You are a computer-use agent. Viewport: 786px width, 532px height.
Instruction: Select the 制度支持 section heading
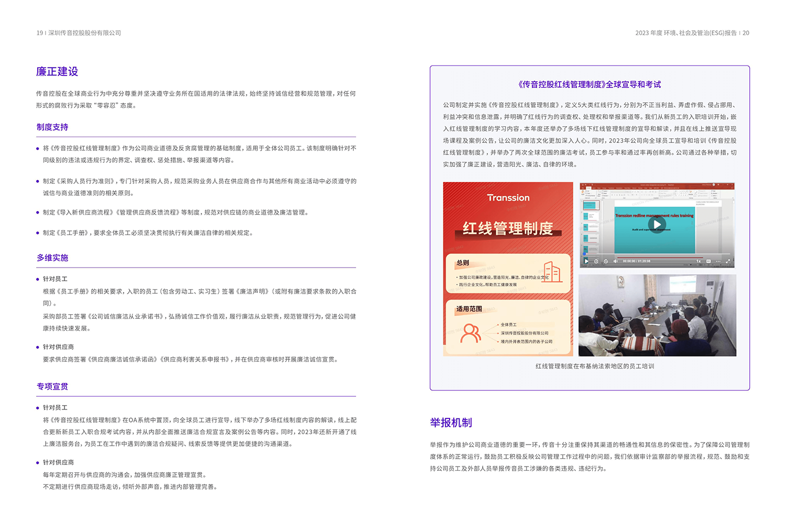pyautogui.click(x=52, y=127)
